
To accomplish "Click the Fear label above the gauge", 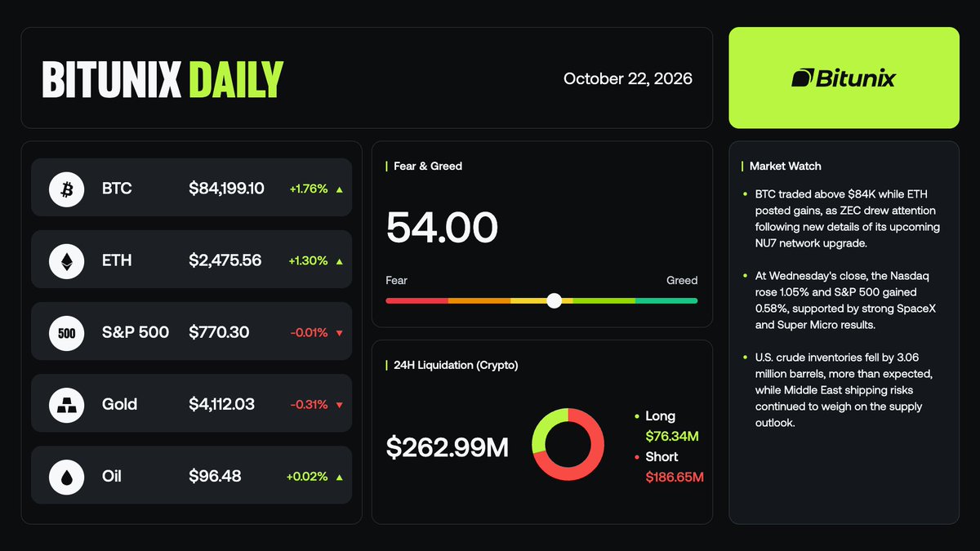I will pyautogui.click(x=396, y=280).
